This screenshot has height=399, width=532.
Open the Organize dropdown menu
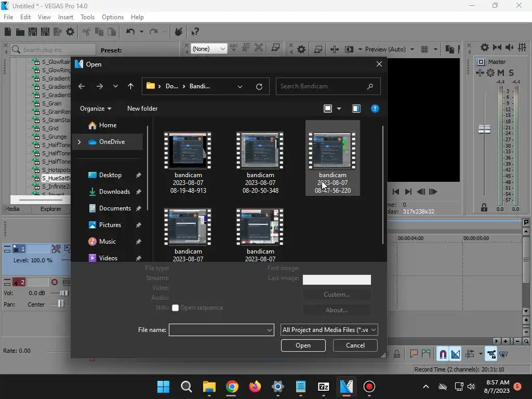coord(96,109)
